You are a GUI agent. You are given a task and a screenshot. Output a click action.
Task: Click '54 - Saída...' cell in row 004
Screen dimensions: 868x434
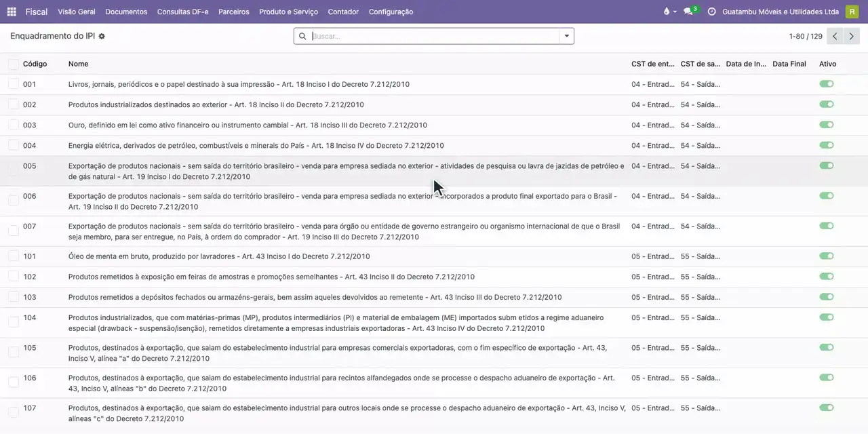[701, 145]
